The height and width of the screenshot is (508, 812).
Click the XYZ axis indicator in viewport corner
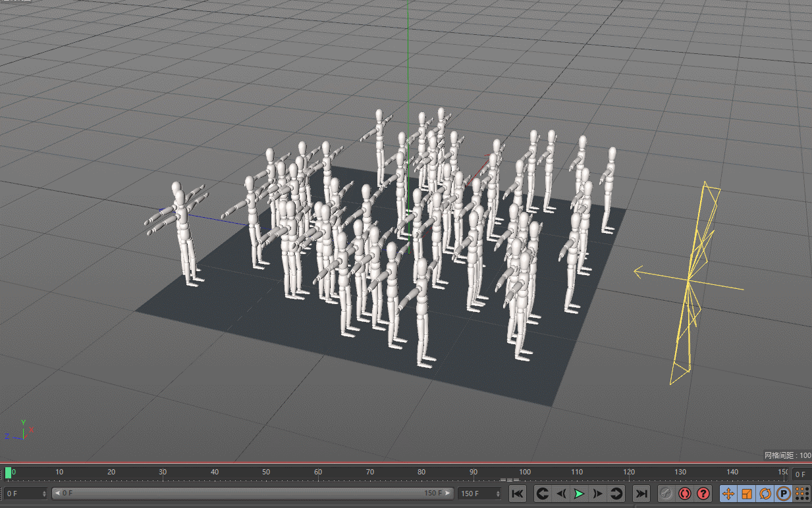click(x=19, y=430)
